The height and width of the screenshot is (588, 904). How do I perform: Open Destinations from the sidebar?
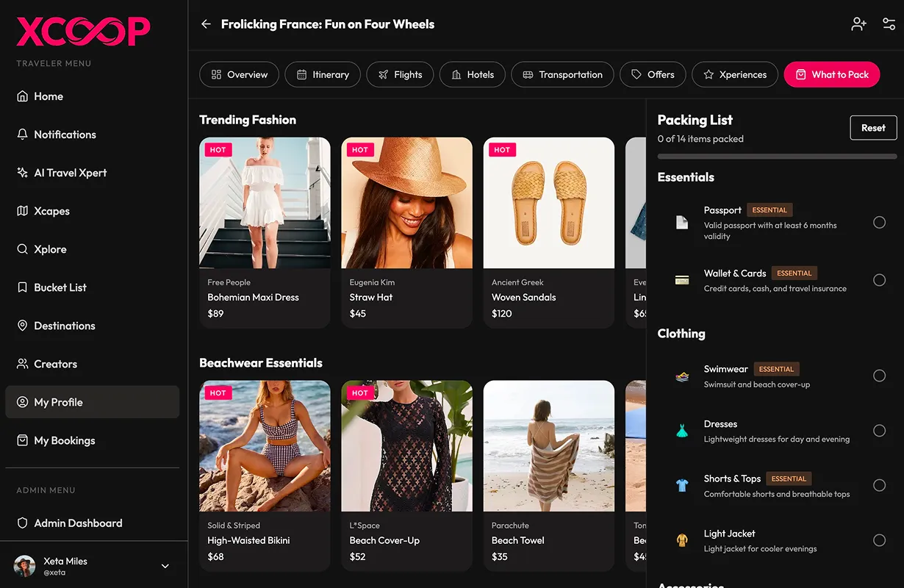[93, 326]
